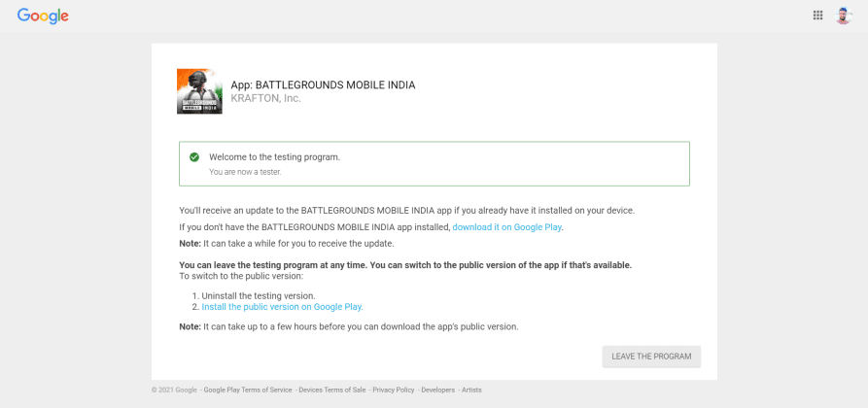Screen dimensions: 868x408
Task: Click the Battlegrounds Mobile India app icon
Action: click(199, 91)
